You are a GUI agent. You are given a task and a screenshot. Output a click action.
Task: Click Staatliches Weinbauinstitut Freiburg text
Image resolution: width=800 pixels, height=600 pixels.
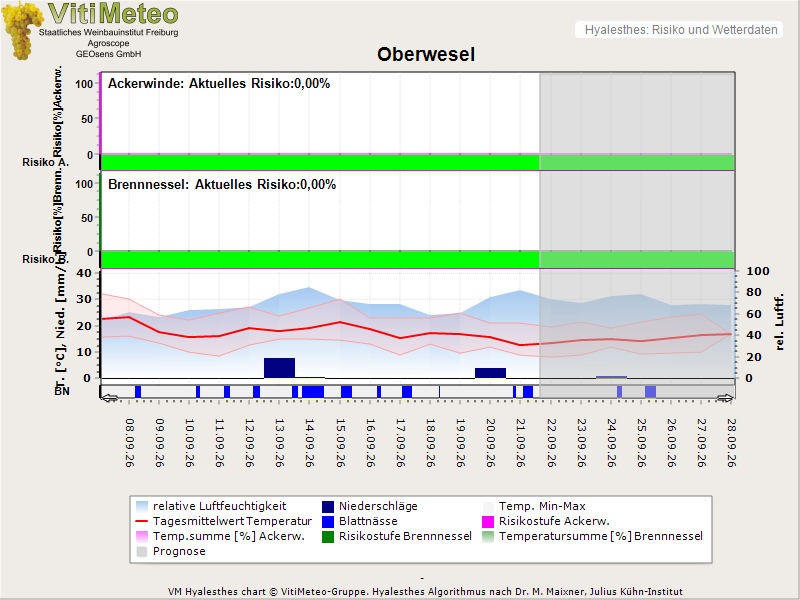pyautogui.click(x=109, y=32)
